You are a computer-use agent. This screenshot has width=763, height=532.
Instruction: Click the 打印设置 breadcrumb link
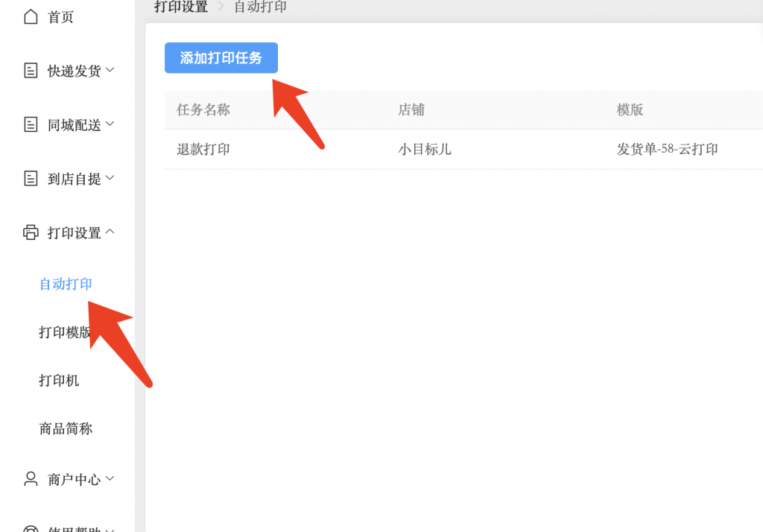[181, 7]
